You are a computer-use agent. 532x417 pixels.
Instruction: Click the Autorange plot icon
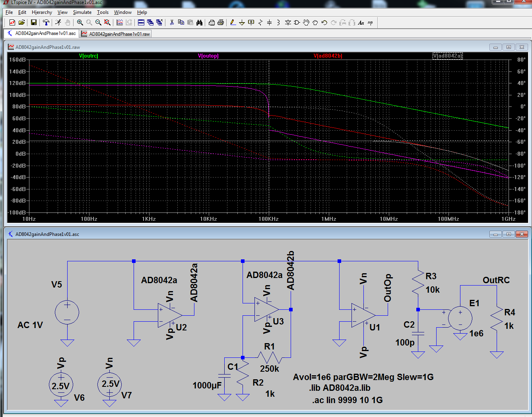click(120, 23)
